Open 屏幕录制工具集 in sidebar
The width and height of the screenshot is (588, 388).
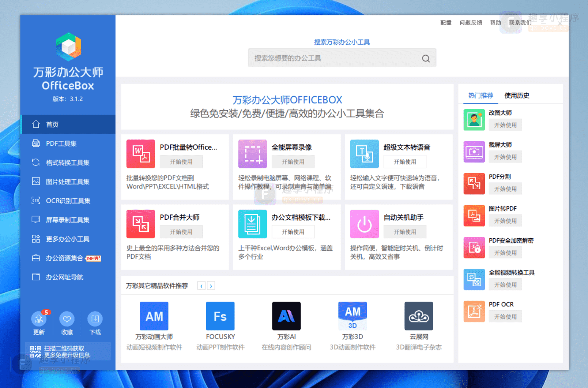click(68, 220)
